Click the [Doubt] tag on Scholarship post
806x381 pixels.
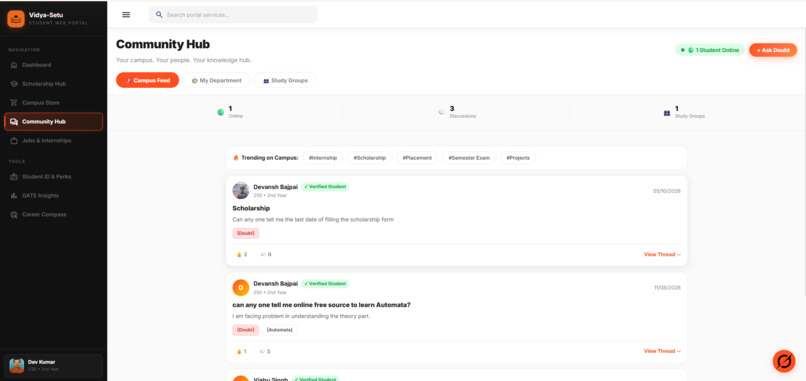coord(246,233)
